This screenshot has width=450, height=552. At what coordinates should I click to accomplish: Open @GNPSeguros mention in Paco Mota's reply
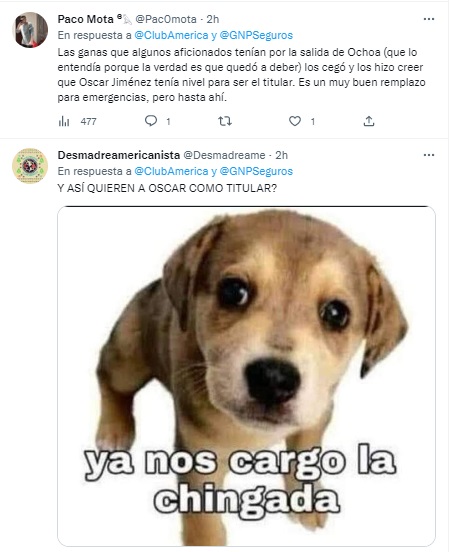[256, 35]
